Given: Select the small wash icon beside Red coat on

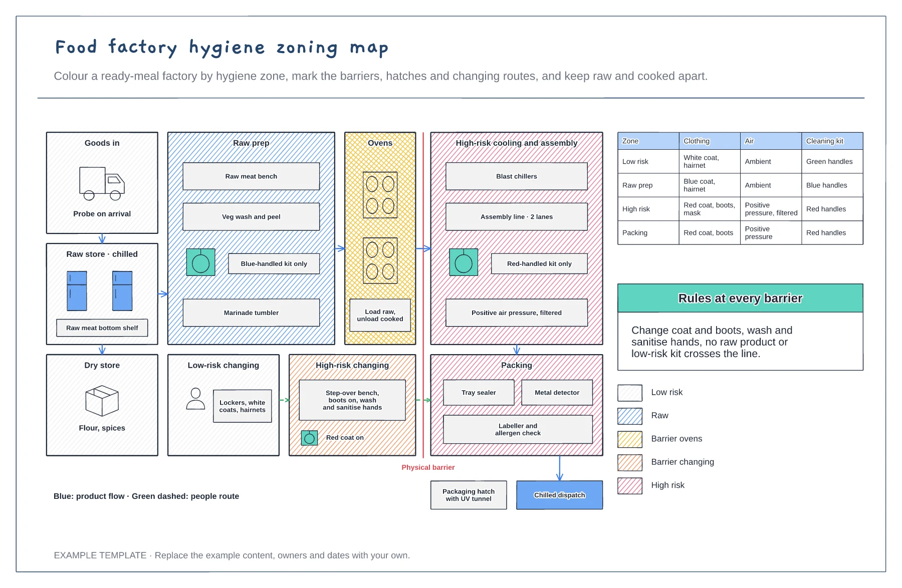Looking at the screenshot, I should click(x=309, y=438).
